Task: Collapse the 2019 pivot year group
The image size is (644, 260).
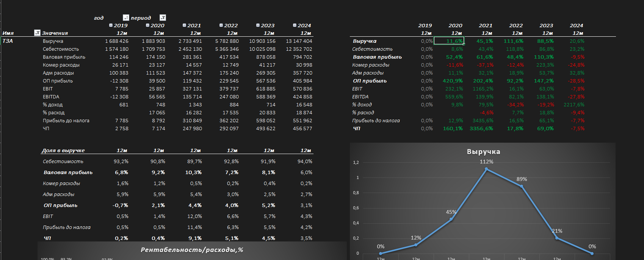Action: click(x=111, y=25)
